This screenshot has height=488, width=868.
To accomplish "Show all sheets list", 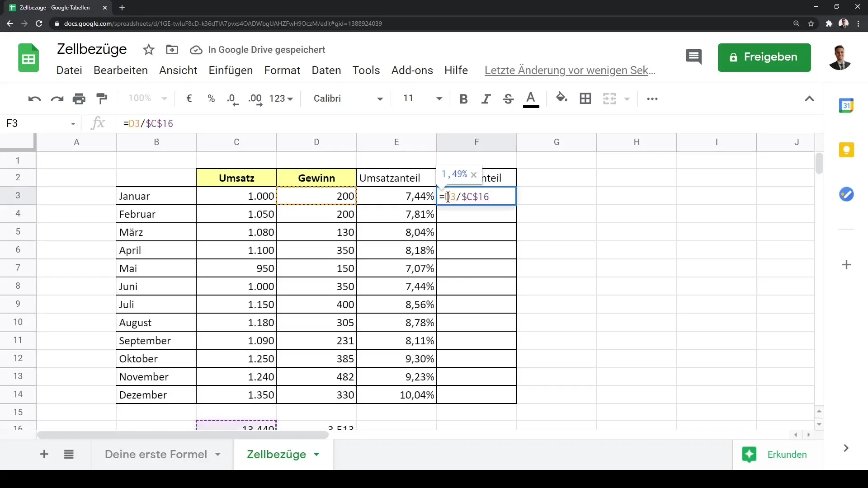I will coord(69,454).
